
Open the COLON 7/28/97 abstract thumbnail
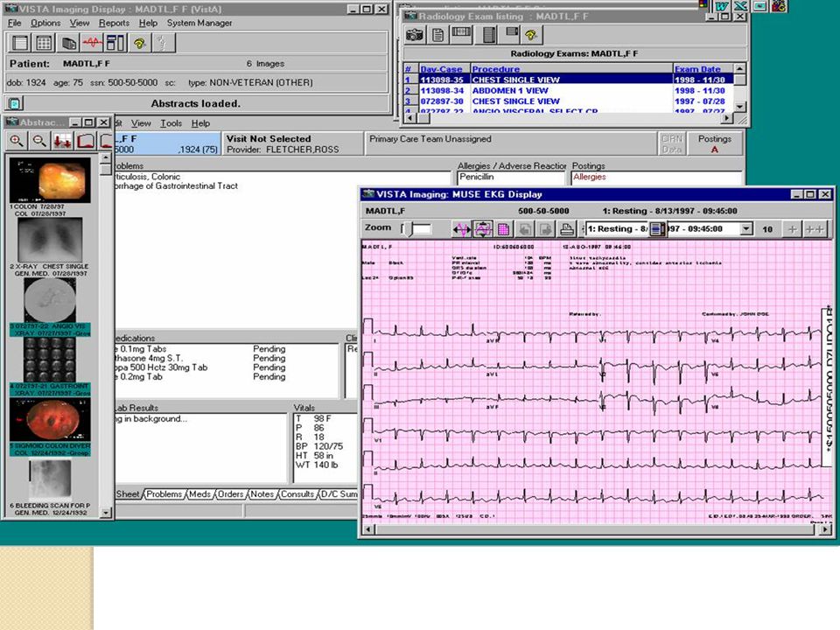click(x=50, y=180)
